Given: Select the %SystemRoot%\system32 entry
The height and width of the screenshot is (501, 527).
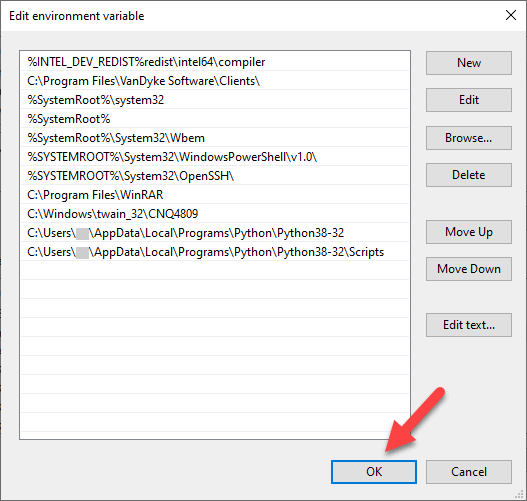Looking at the screenshot, I should click(x=215, y=100).
